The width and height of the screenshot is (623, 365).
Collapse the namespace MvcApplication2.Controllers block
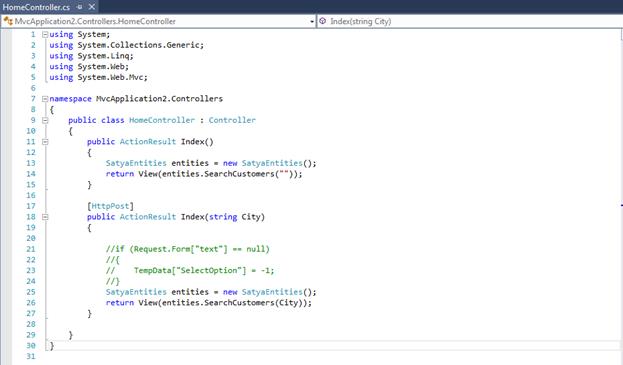pyautogui.click(x=45, y=99)
